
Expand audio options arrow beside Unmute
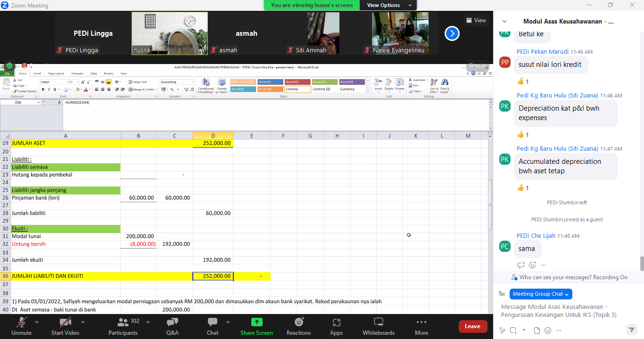[x=37, y=322]
